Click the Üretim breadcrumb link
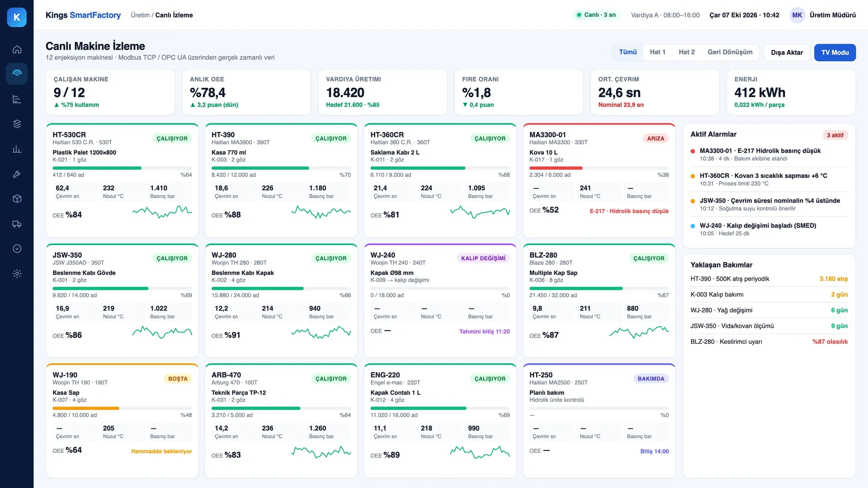Viewport: 868px width, 488px height. coord(140,15)
